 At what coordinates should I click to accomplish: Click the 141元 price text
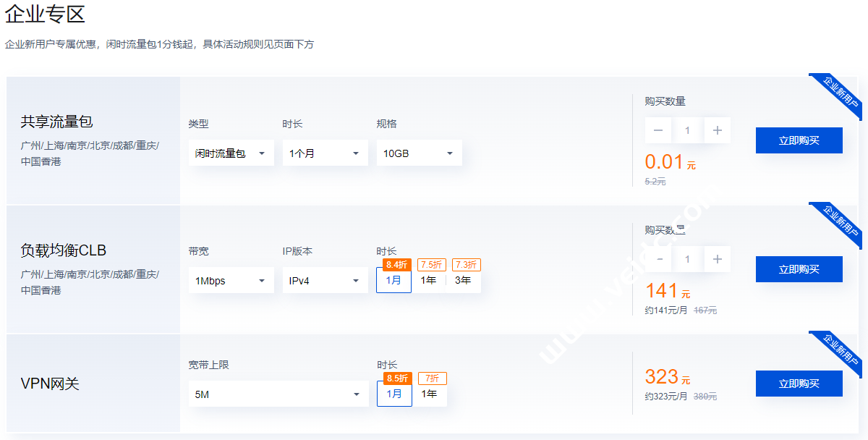[668, 291]
